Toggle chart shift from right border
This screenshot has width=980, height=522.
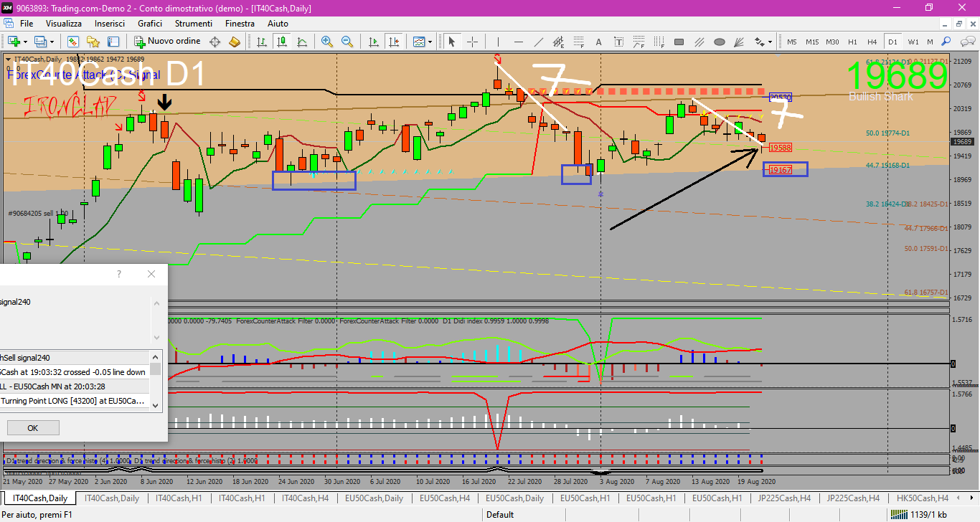[393, 42]
